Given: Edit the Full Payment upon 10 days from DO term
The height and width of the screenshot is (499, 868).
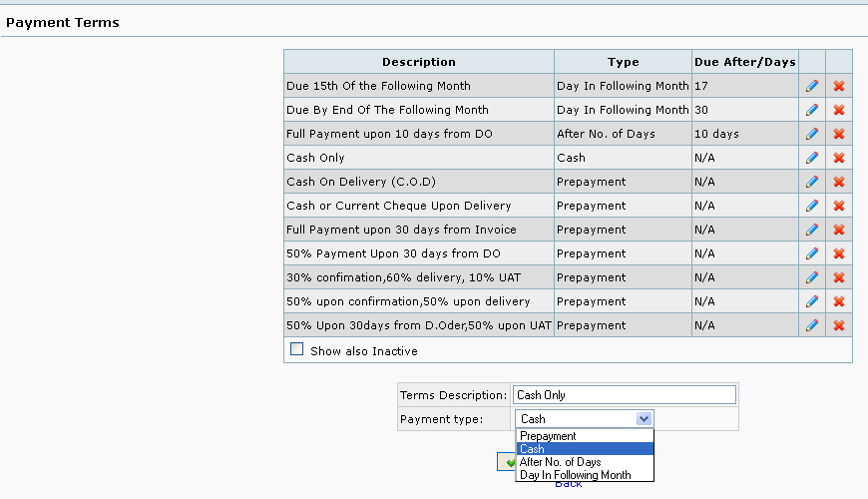Looking at the screenshot, I should [812, 134].
